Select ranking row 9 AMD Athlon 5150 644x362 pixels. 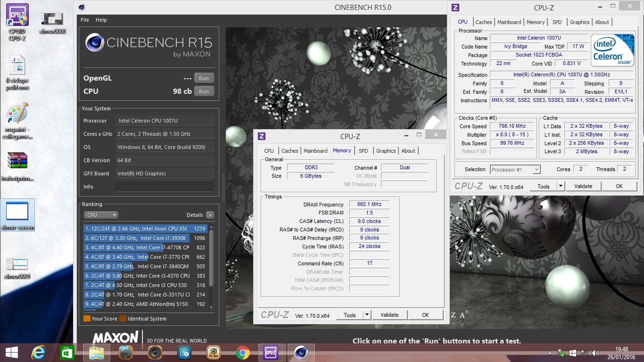145,304
